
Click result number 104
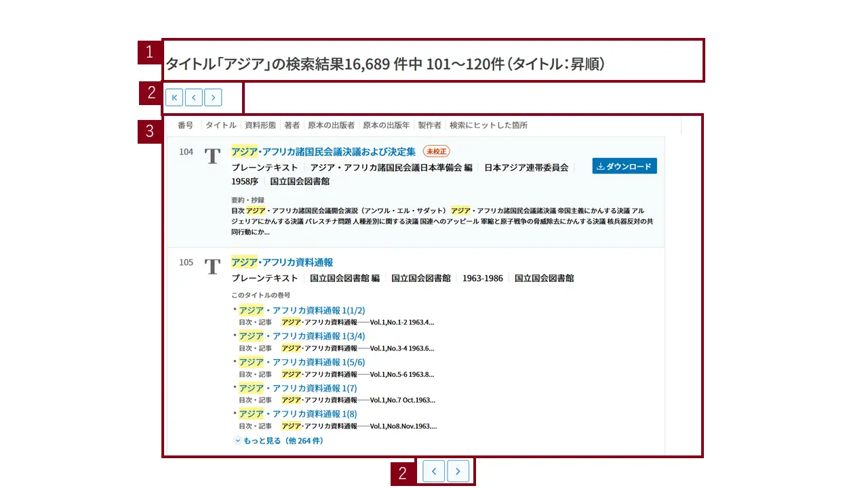186,152
